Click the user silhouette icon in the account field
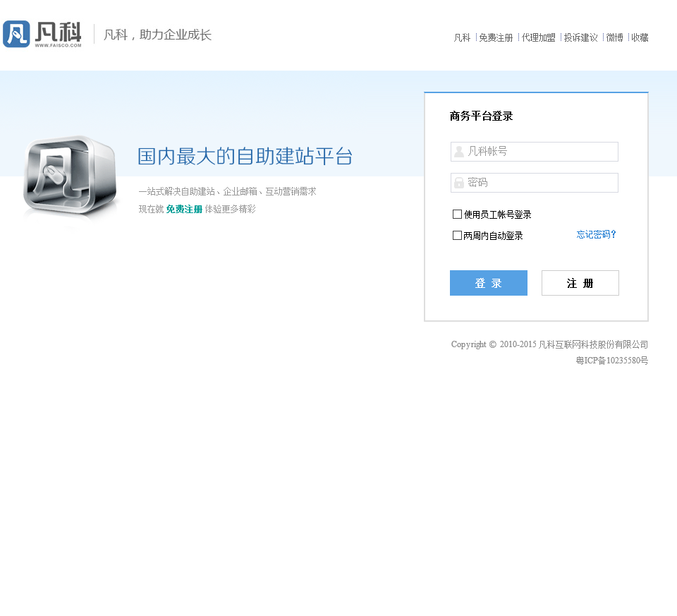The height and width of the screenshot is (616, 677). [459, 152]
